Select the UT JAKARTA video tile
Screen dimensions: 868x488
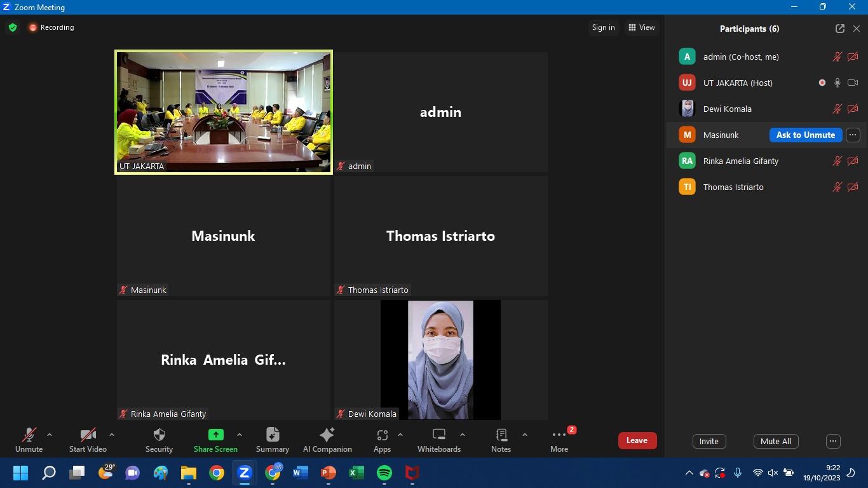224,112
